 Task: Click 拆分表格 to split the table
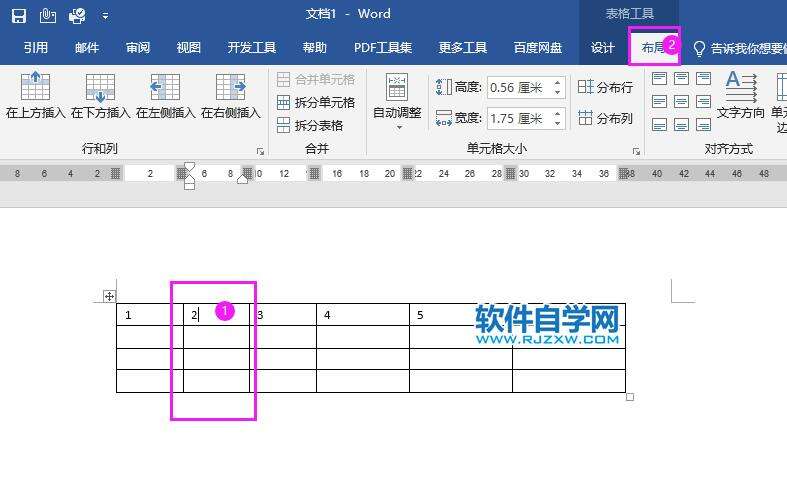tap(310, 125)
